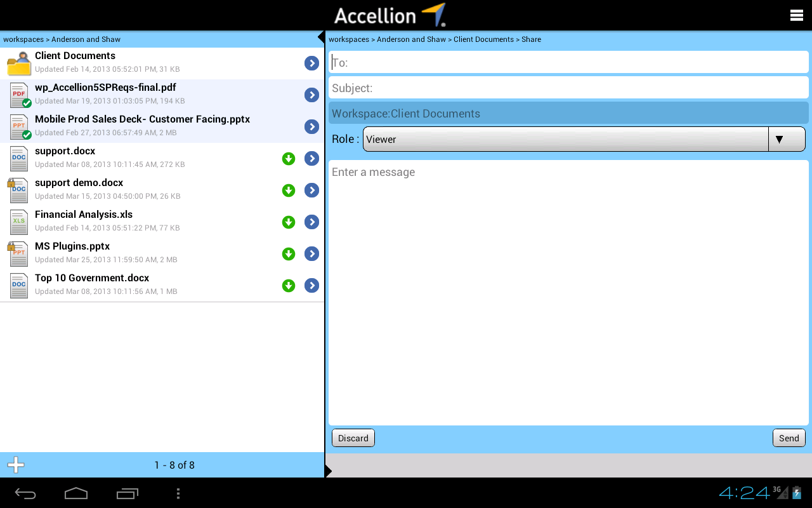Tap the plus icon to add item
The width and height of the screenshot is (812, 508).
(16, 465)
